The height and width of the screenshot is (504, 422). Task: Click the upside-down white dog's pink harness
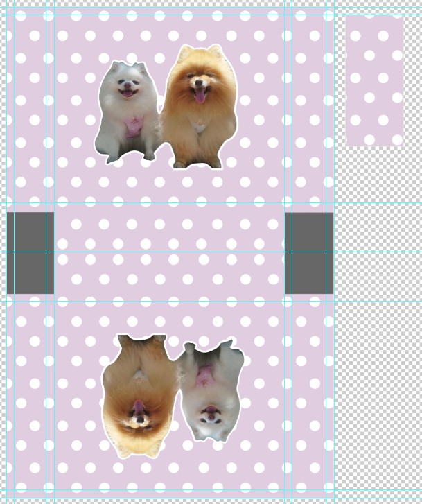205,376
